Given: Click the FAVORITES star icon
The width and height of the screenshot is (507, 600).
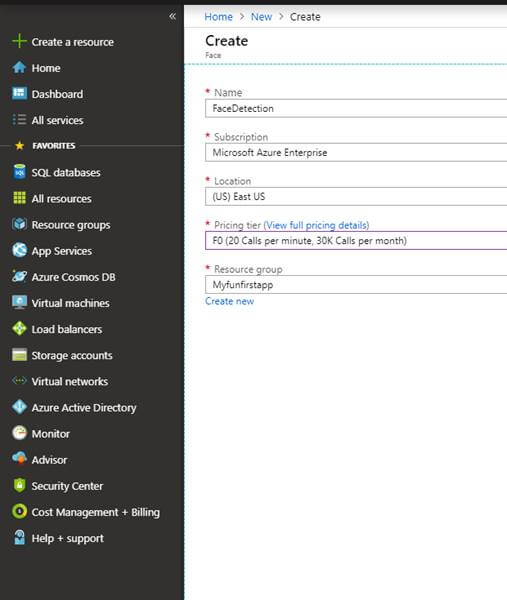Looking at the screenshot, I should coord(20,145).
